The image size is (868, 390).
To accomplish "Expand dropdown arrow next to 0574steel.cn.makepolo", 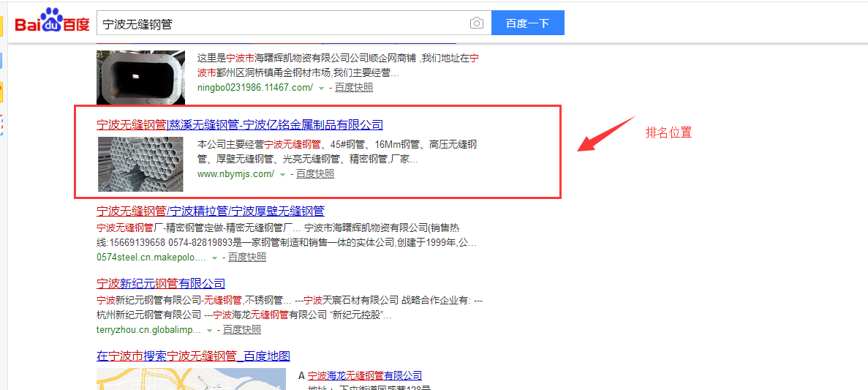I will click(214, 259).
